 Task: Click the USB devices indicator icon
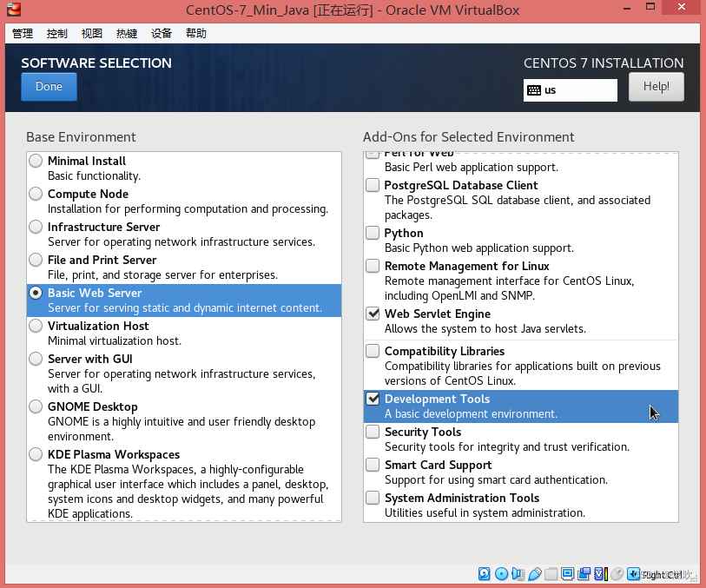coord(534,573)
